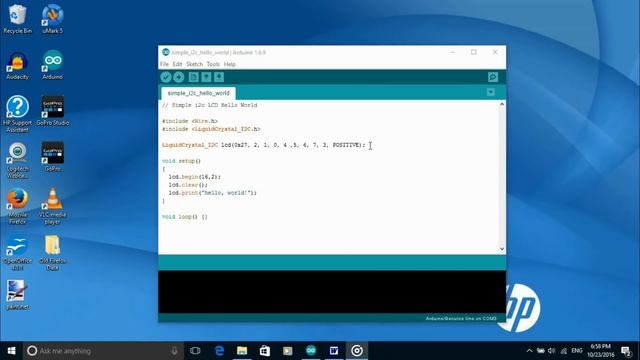Select the Mozilla Firefox desktop icon
Screen dimensions: 640x360
[17, 206]
